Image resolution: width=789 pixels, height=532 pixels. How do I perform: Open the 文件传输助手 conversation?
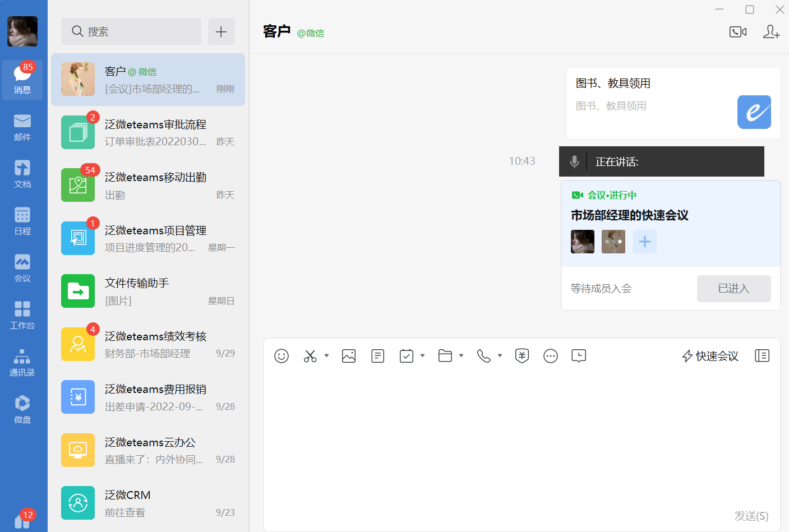click(148, 292)
